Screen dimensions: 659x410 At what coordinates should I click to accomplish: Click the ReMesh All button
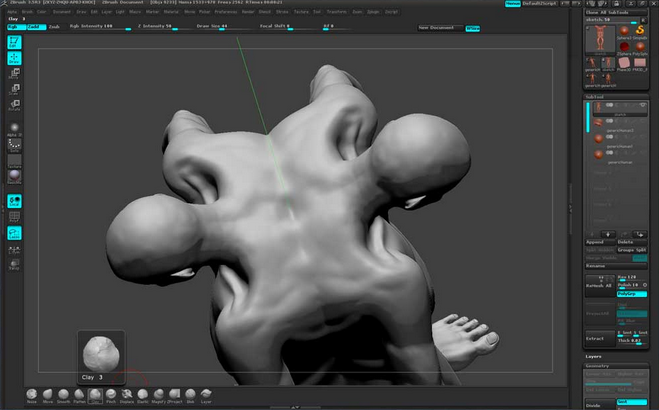click(598, 285)
